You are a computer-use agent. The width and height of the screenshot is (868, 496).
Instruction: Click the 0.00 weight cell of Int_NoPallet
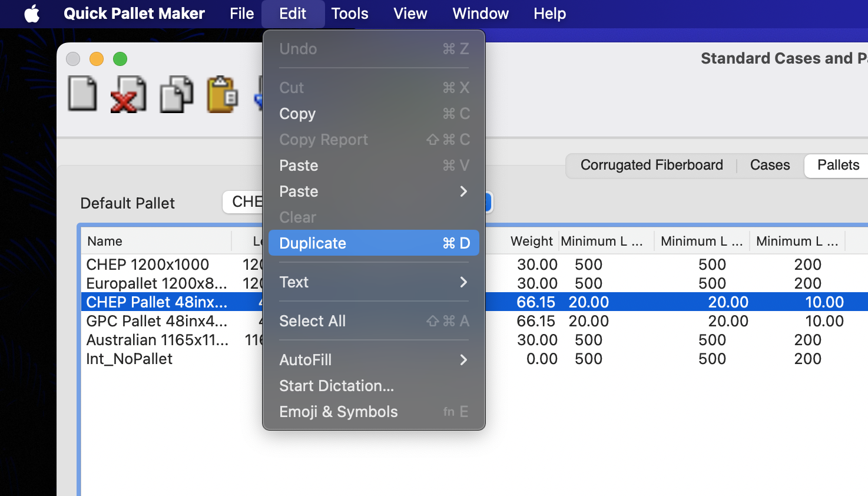[542, 359]
